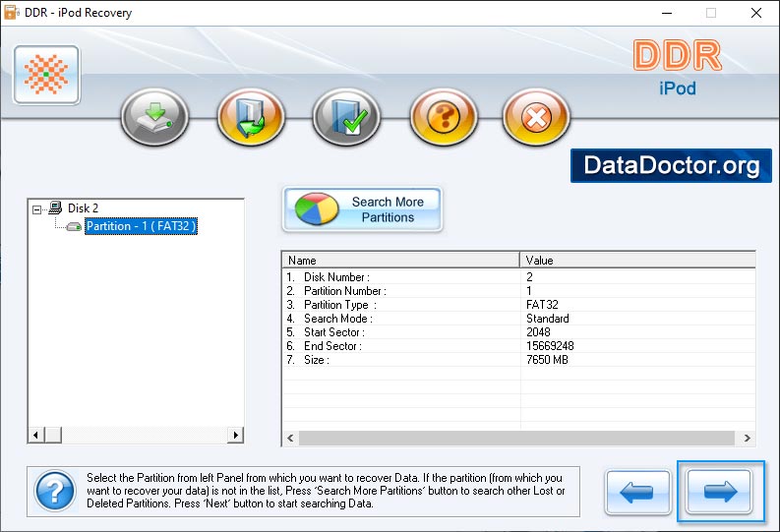Close the DDR iPod Recovery window
The image size is (780, 532).
point(756,13)
